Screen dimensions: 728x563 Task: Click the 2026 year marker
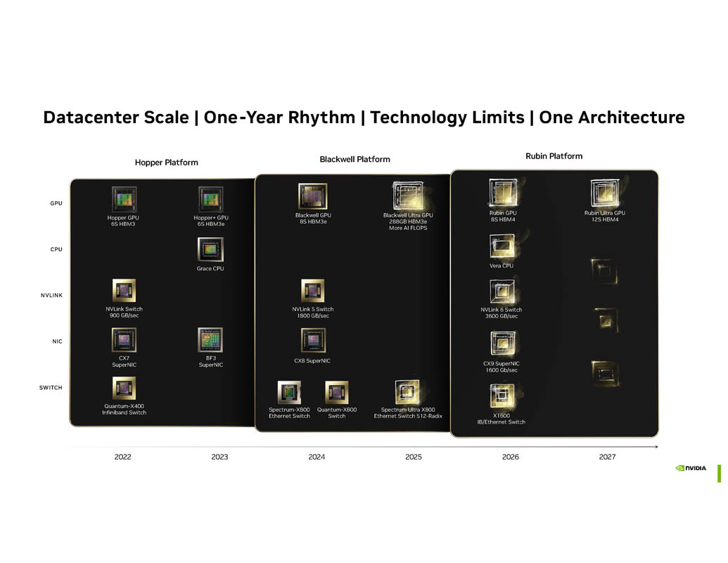(510, 457)
